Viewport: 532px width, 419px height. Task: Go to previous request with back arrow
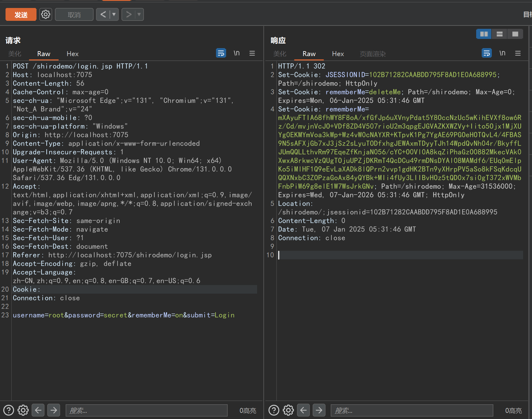click(x=103, y=14)
